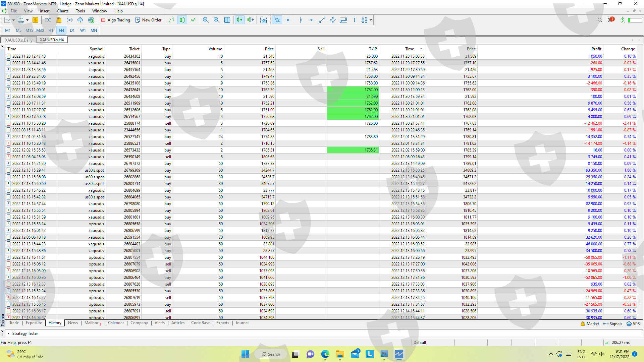Expand the indicators list dropdown arrow
This screenshot has height=362, width=644.
coord(27,20)
